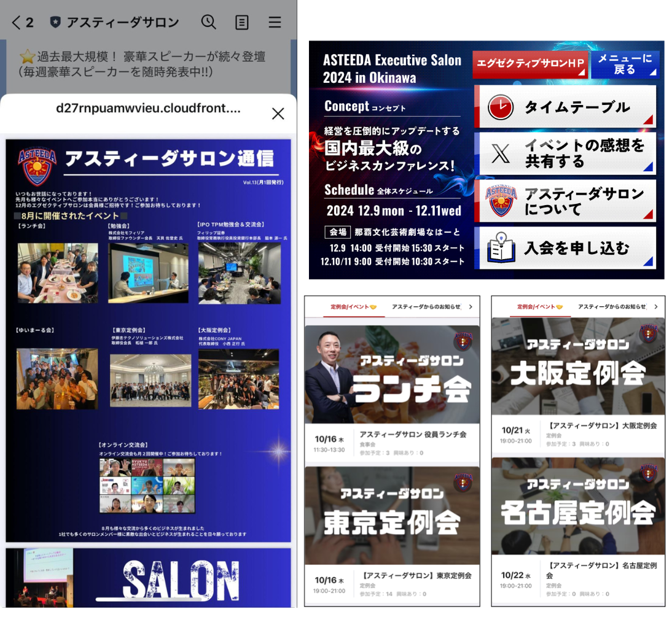Expand more tabs with right panel chevron
This screenshot has height=617, width=672.
[x=656, y=306]
